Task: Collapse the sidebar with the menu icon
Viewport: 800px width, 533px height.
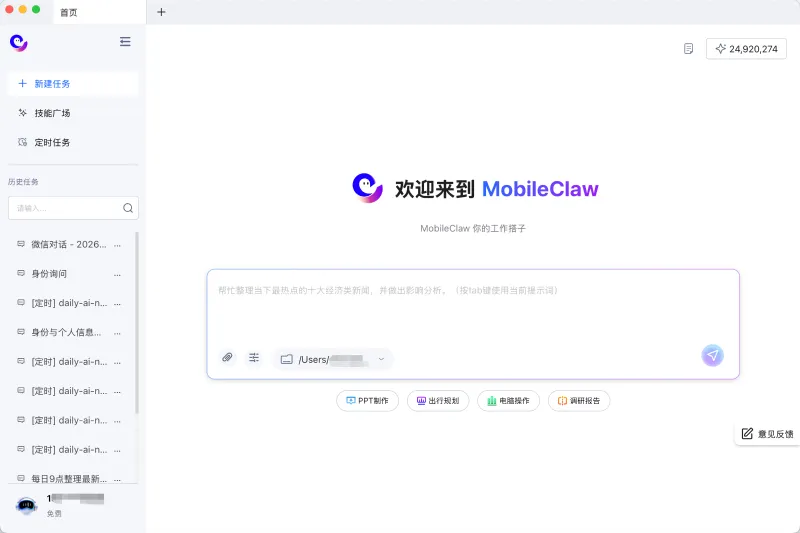Action: pyautogui.click(x=125, y=41)
